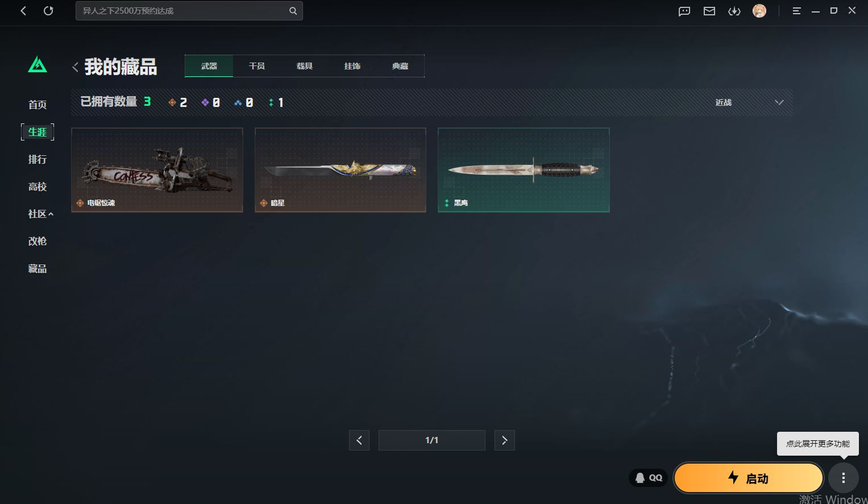
Task: Click the QQ button
Action: [649, 478]
